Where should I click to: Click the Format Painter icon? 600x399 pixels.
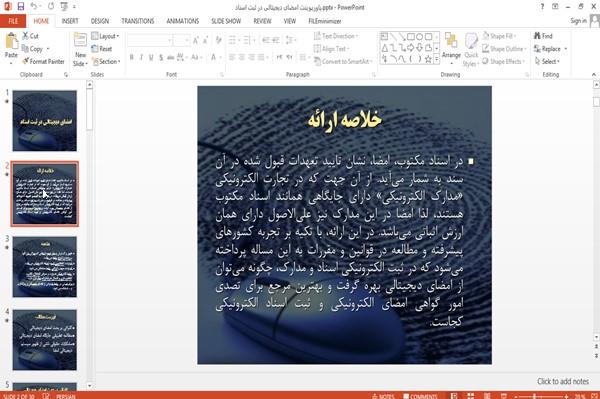[x=25, y=61]
